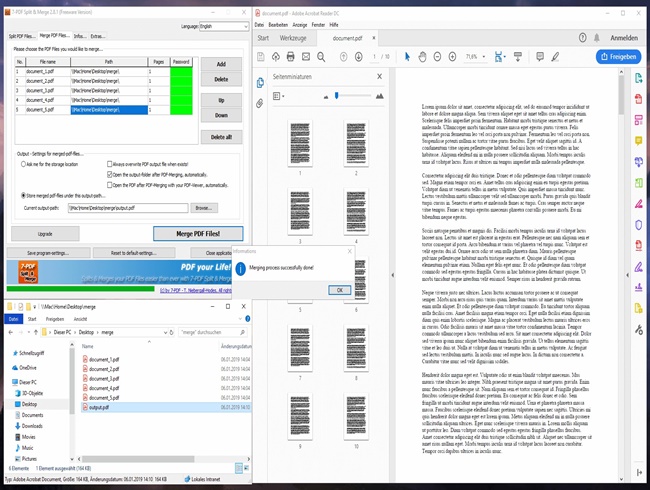Select 'Ask me for the storage location' radio
This screenshot has width=650, height=490.
point(23,164)
